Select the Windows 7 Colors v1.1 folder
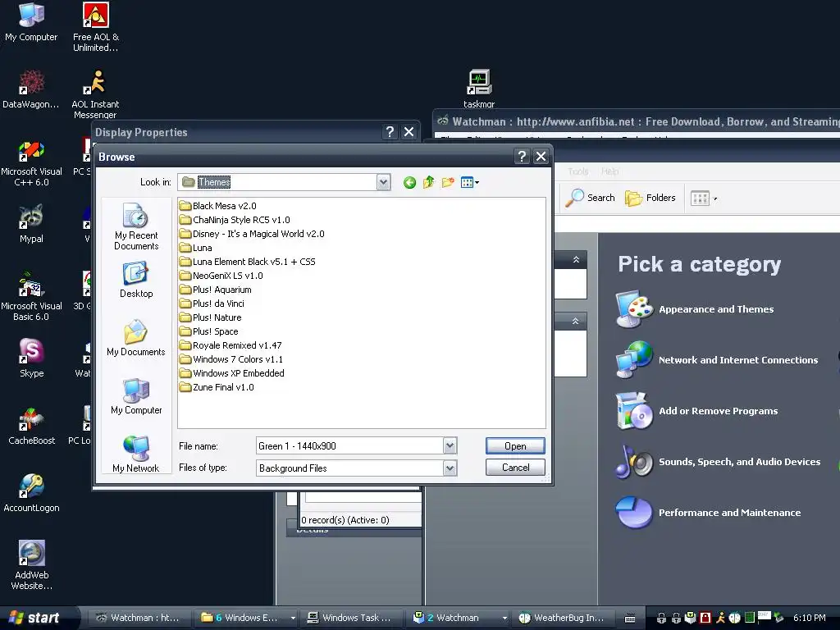The width and height of the screenshot is (840, 630). [x=231, y=359]
